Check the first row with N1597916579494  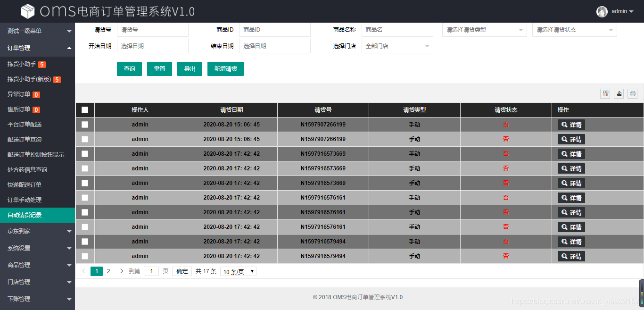(x=85, y=242)
